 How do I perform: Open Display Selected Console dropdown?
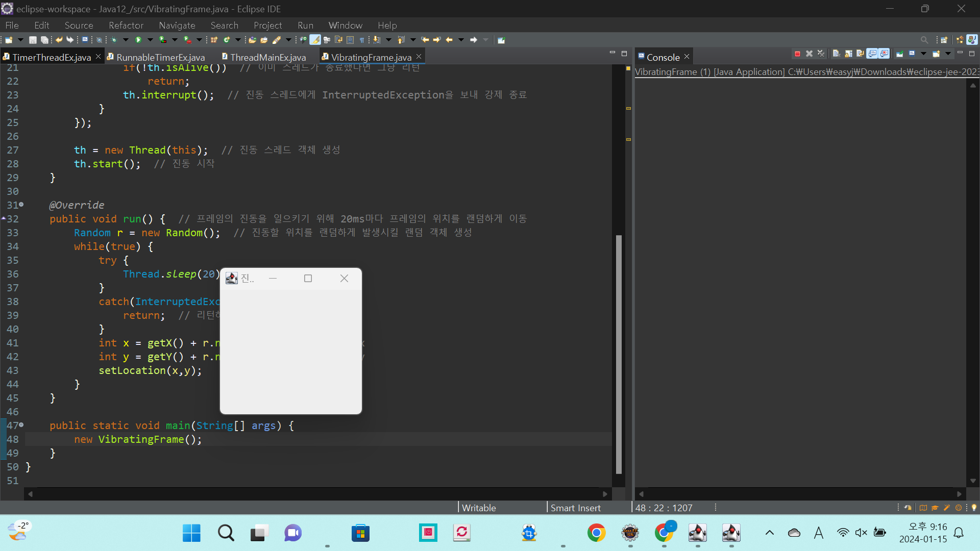coord(923,54)
